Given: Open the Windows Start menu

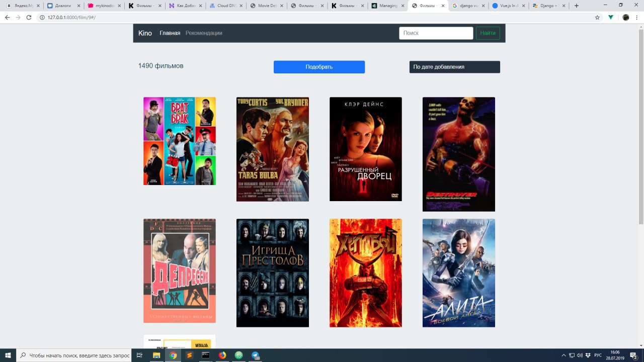Looking at the screenshot, I should click(x=8, y=355).
